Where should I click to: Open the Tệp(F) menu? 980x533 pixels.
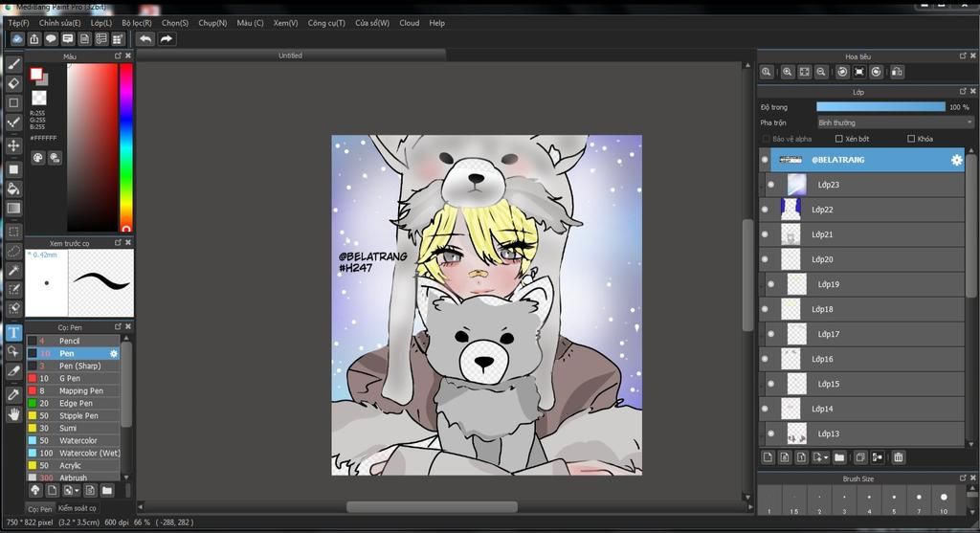tap(18, 23)
